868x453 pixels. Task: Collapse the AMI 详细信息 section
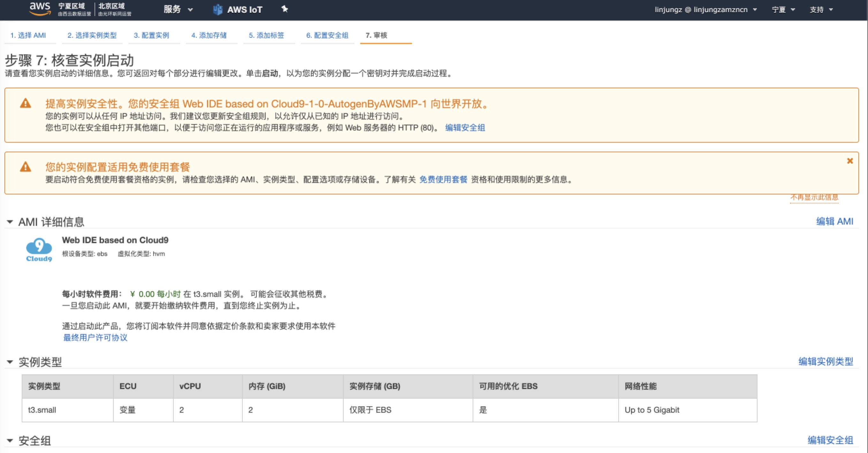10,222
